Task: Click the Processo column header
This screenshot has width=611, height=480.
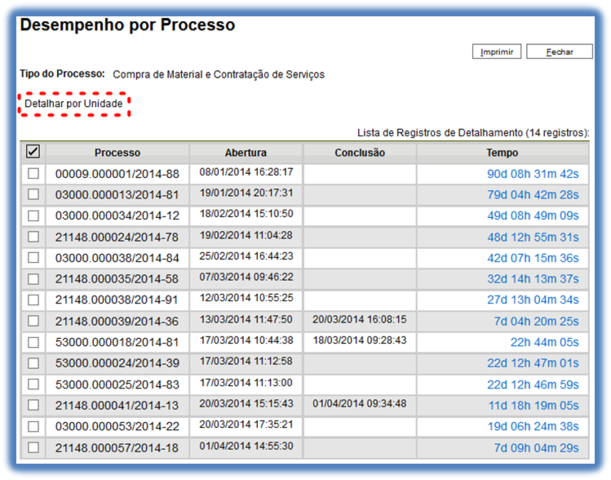Action: click(x=117, y=153)
